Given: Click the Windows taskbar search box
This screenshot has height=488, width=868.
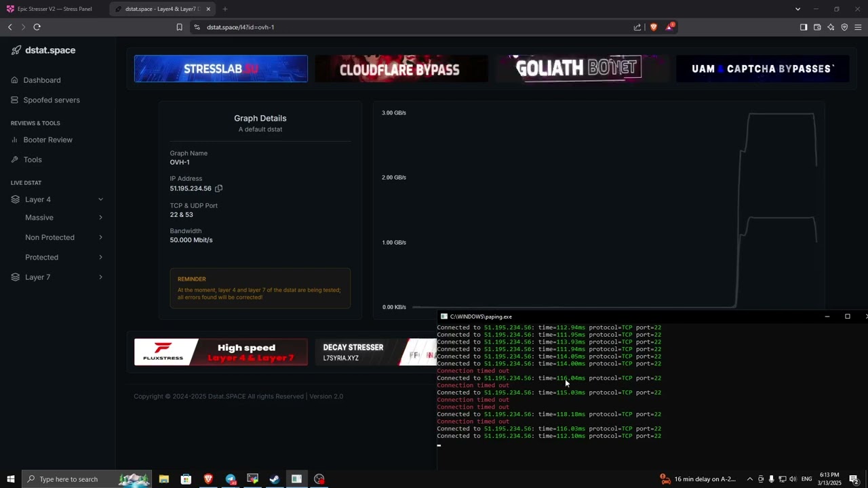Looking at the screenshot, I should click(87, 479).
